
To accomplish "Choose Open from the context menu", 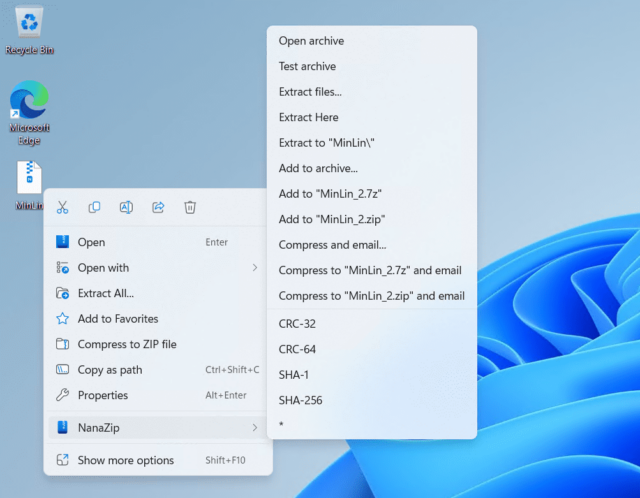I will (157, 242).
